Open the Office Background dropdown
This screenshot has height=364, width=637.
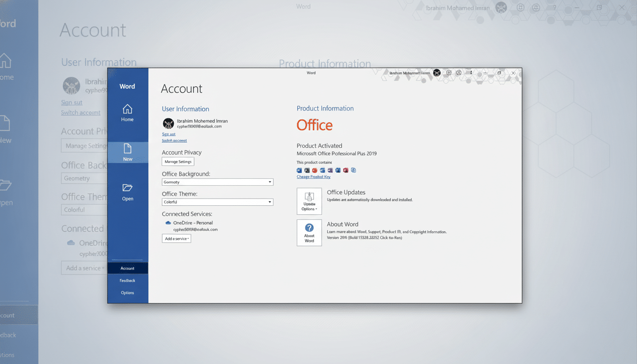point(217,182)
